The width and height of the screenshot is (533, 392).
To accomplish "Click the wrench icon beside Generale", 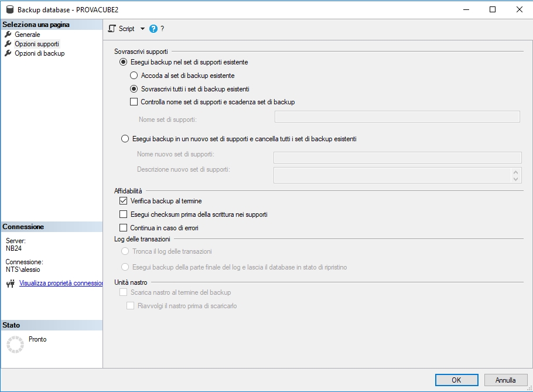I will pyautogui.click(x=8, y=35).
